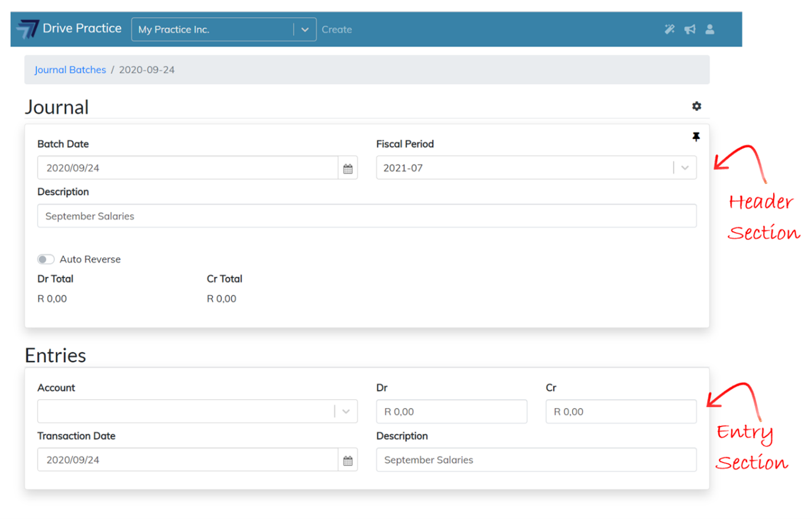Click the 2020-09-24 breadcrumb text
Screen dimensions: 812x519
147,70
